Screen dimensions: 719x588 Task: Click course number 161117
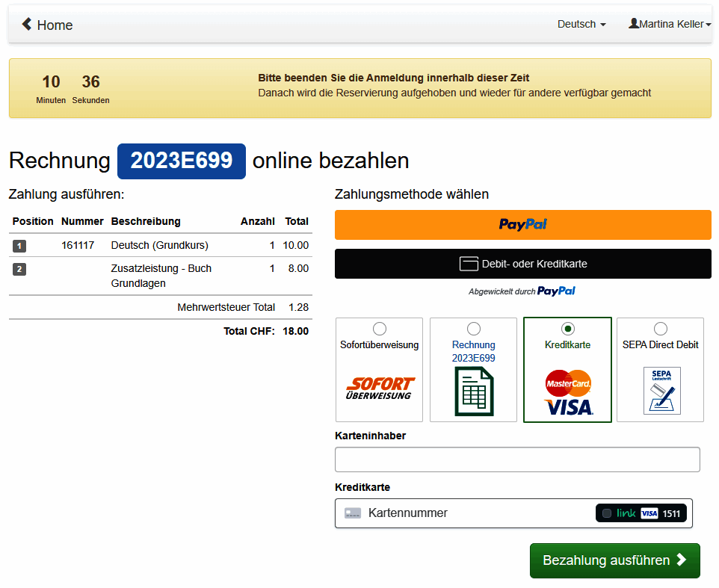click(x=78, y=245)
